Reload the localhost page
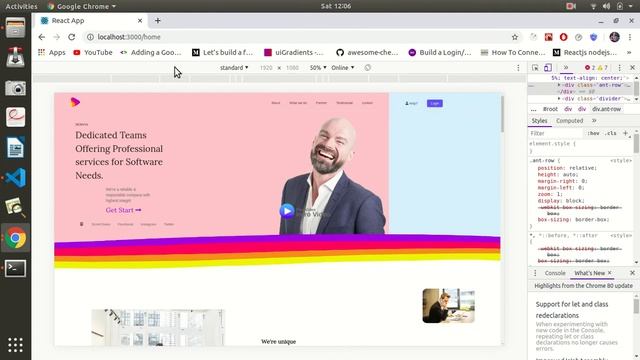This screenshot has width=640, height=360. tap(71, 37)
